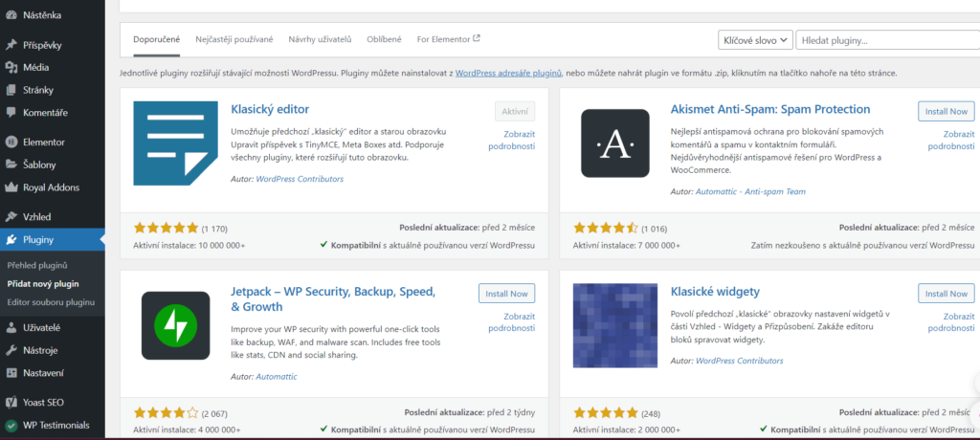980x440 pixels.
Task: Switch to Nejčastěji používané tab
Action: pyautogui.click(x=234, y=39)
